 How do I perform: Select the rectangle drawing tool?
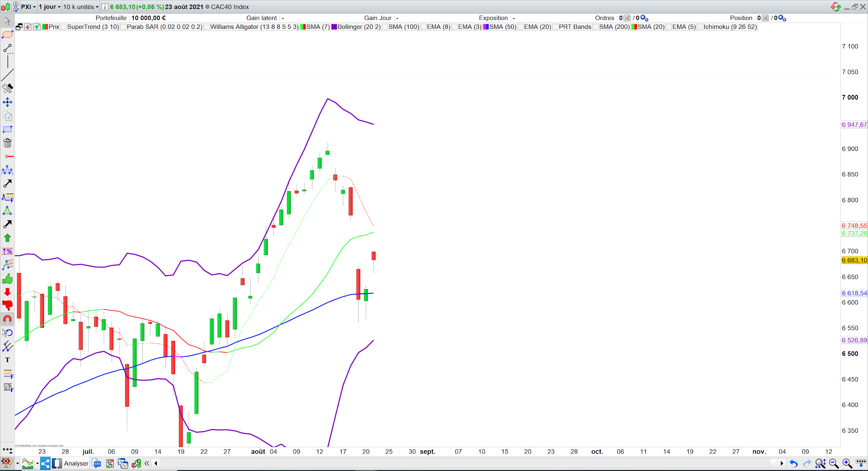7,129
